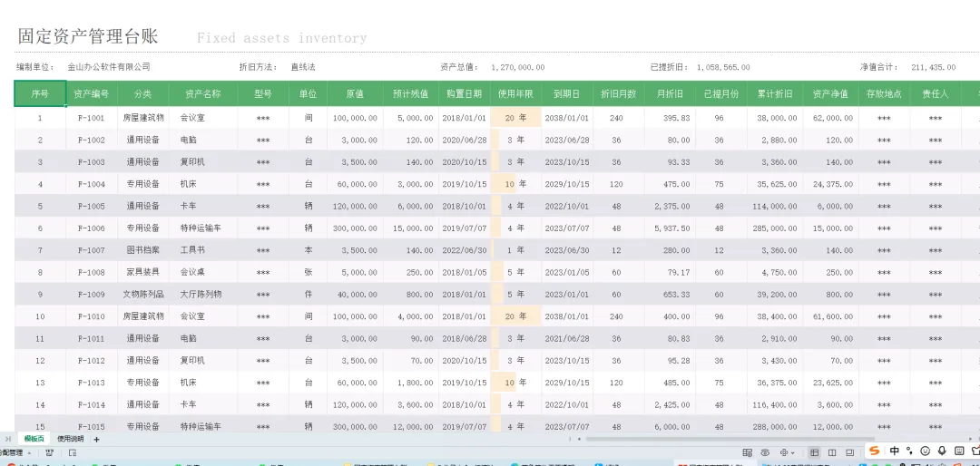Select asset code cell F-1001

click(x=92, y=118)
